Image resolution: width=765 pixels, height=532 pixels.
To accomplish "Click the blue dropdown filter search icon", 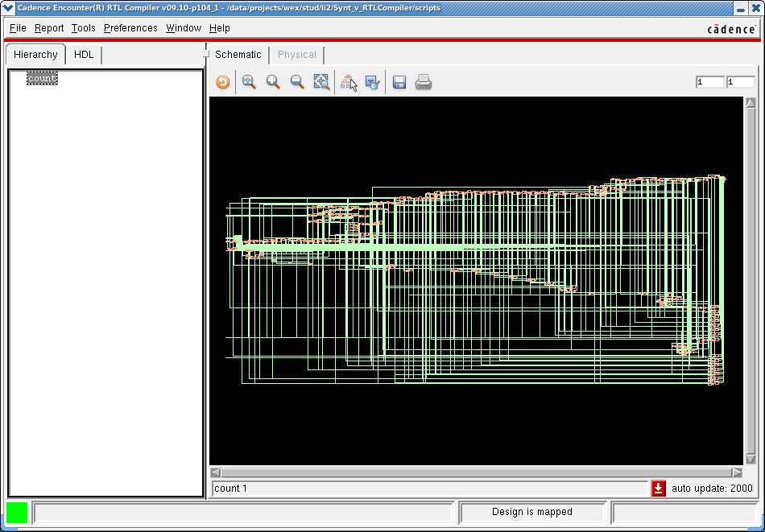I will tap(372, 83).
